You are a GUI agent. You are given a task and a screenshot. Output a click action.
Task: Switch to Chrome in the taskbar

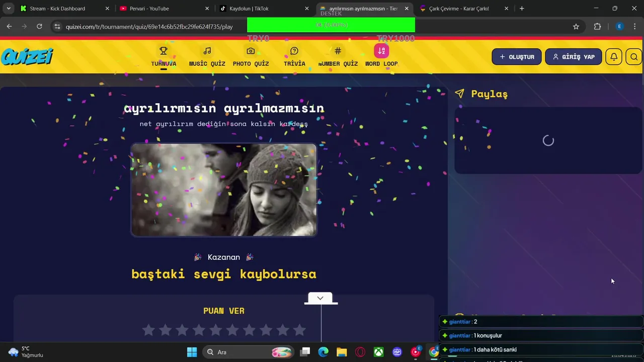pos(433,352)
